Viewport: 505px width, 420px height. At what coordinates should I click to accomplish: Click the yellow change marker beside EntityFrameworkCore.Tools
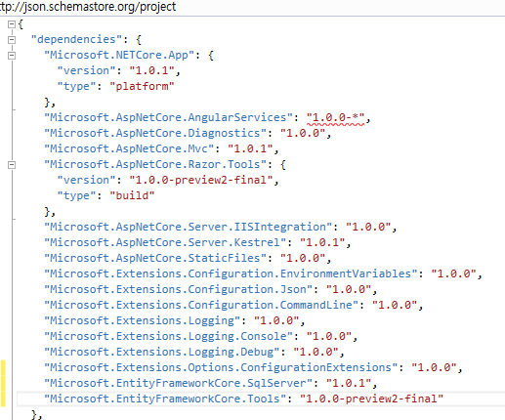coord(3,399)
